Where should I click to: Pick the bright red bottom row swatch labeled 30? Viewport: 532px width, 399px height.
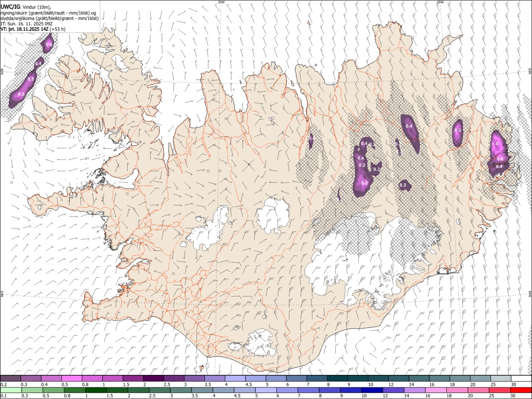(x=521, y=390)
